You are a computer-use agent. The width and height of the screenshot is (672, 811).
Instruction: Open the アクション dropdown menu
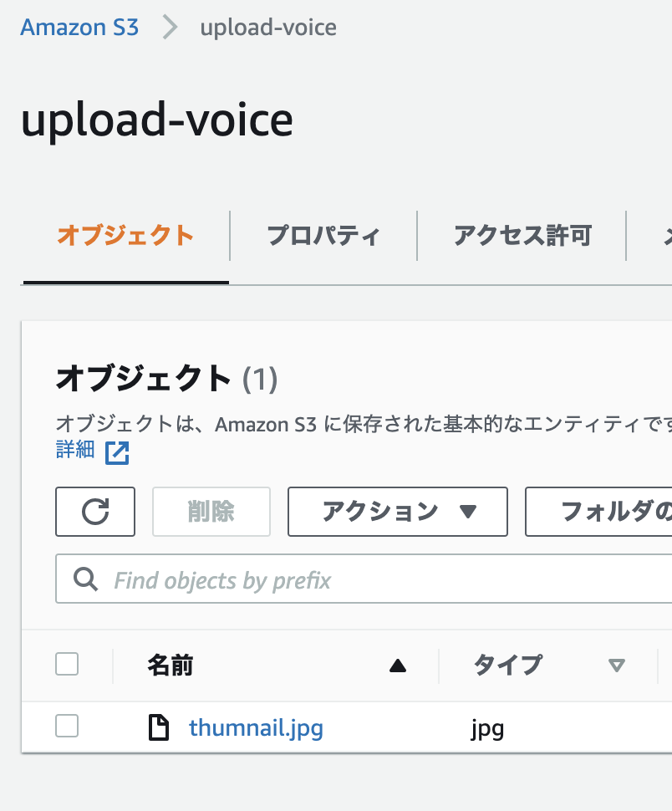tap(396, 511)
